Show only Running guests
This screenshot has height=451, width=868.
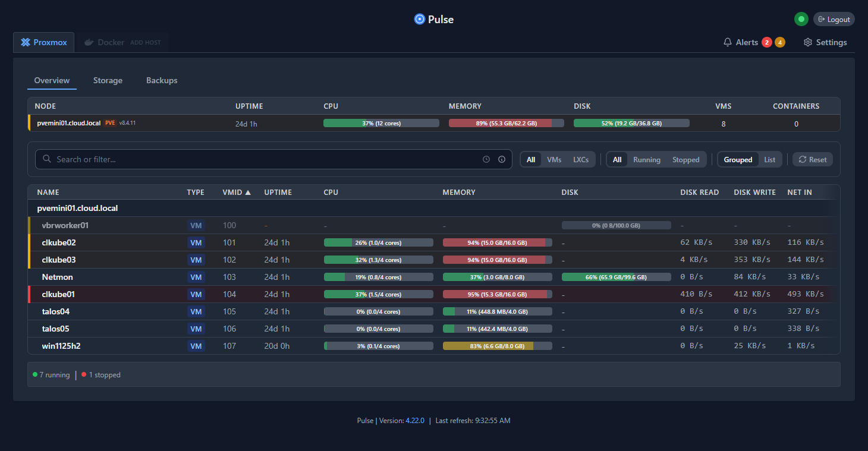tap(646, 159)
